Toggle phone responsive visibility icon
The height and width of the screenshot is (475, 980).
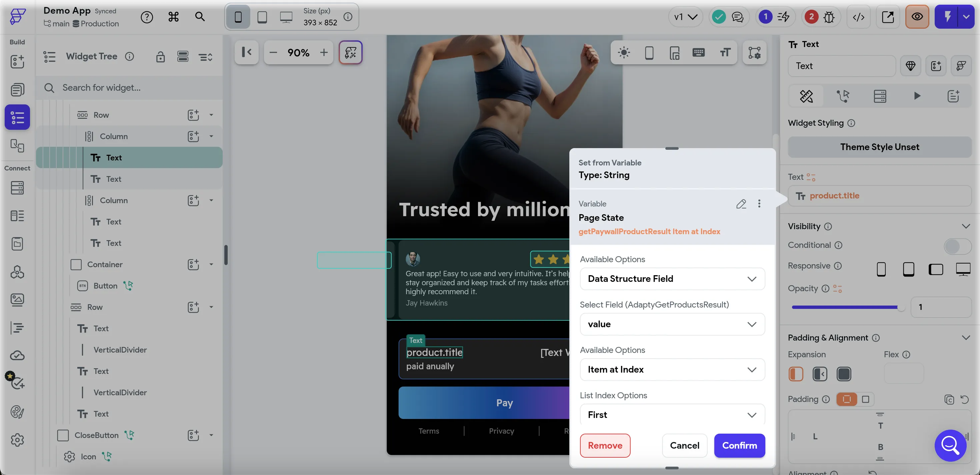tap(881, 269)
